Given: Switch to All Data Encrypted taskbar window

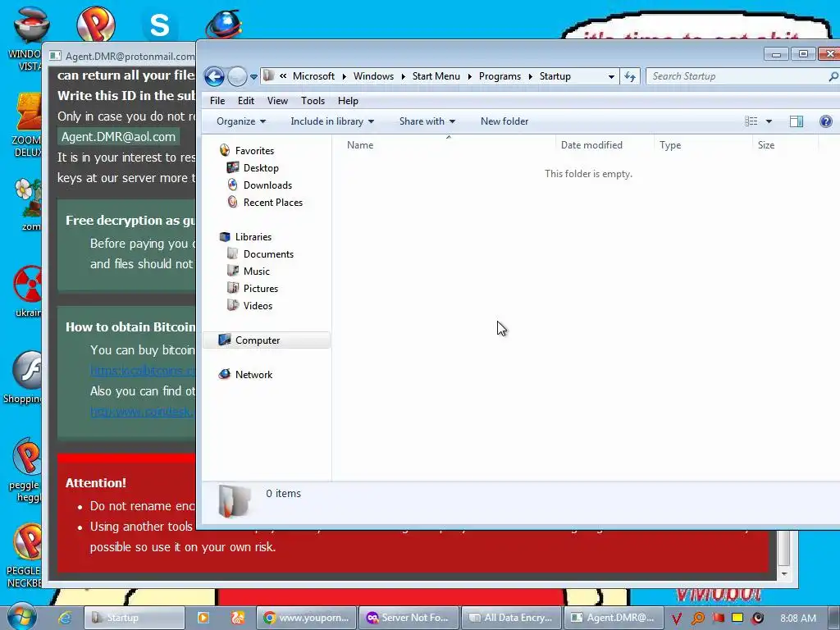Looking at the screenshot, I should 511,618.
